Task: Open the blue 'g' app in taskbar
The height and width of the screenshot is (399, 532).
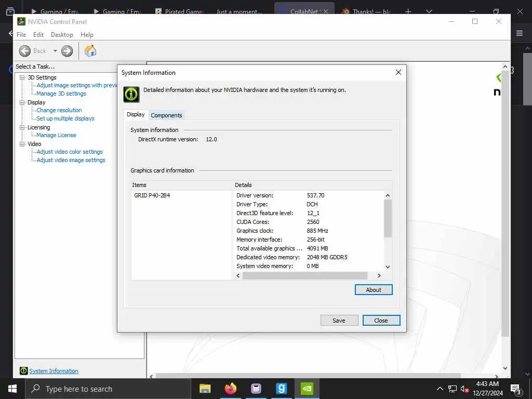Action: tap(281, 389)
